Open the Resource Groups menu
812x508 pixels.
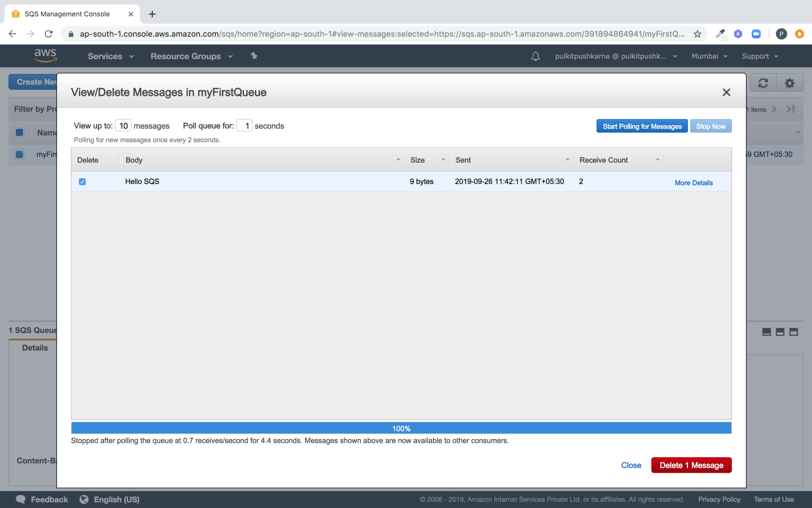[191, 56]
